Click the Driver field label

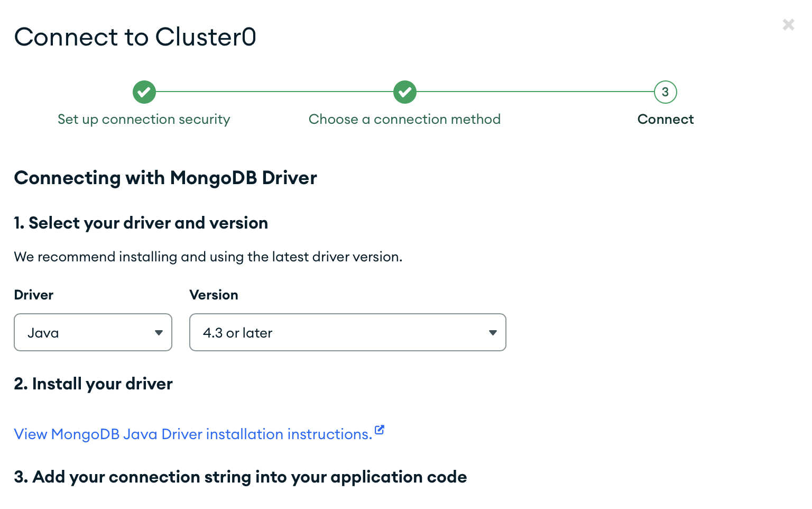coord(34,295)
